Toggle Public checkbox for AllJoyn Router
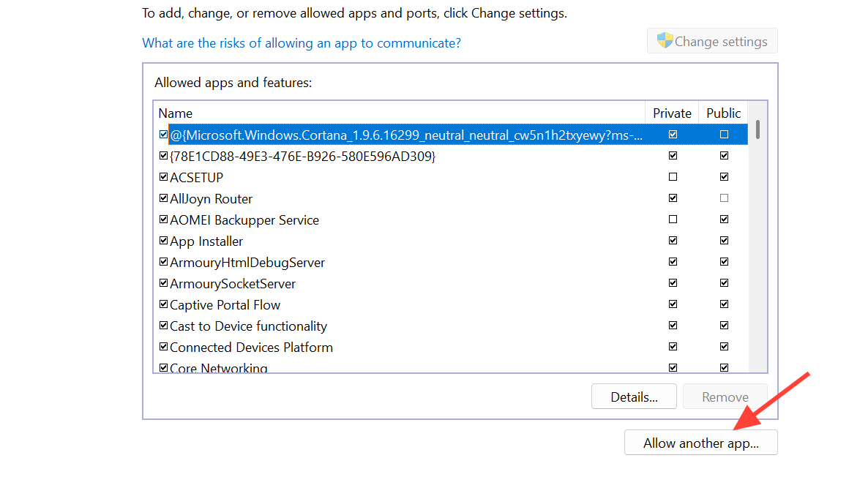The height and width of the screenshot is (488, 868). tap(724, 198)
